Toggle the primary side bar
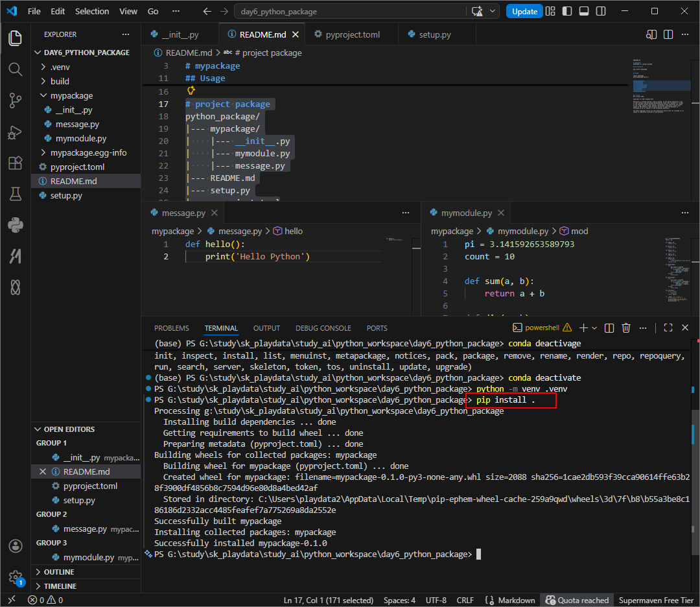 pos(567,11)
